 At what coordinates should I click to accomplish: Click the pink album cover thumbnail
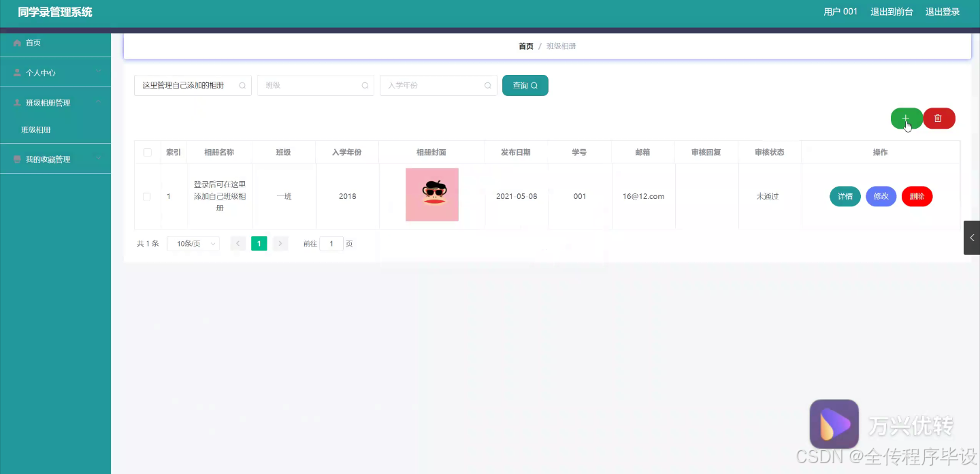point(431,195)
